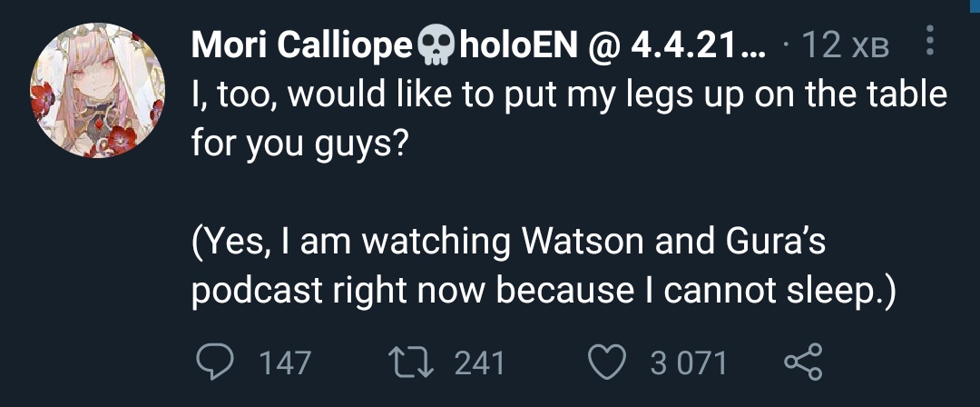Click the reply speech bubble icon

214,362
